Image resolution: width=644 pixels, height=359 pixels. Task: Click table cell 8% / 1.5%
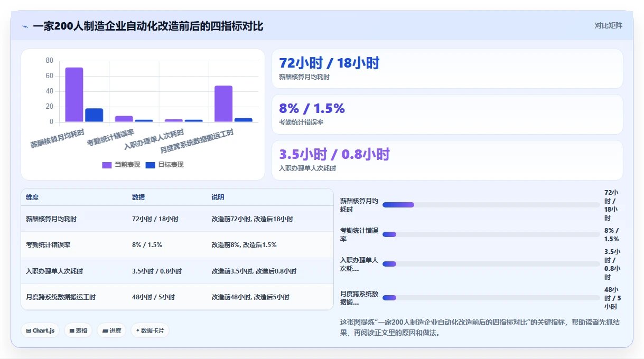tap(147, 245)
